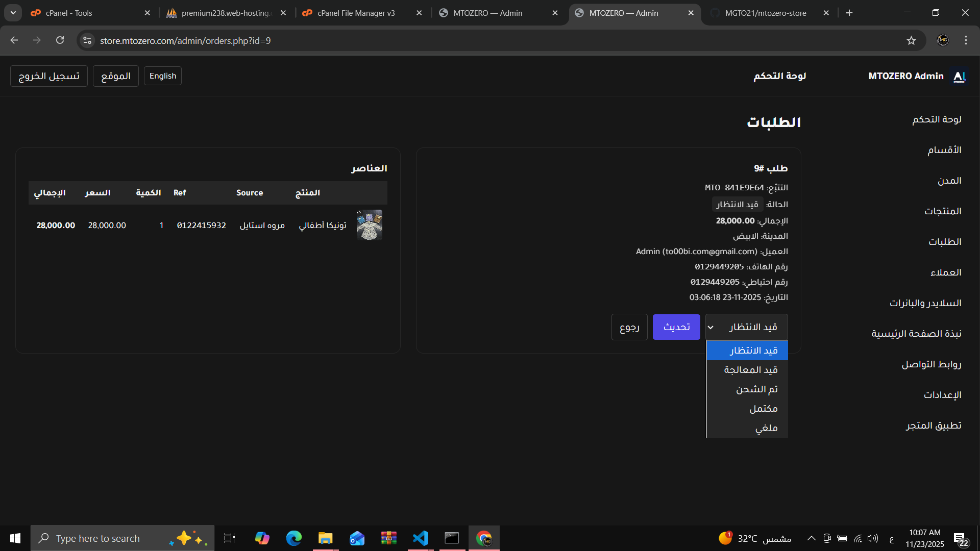Select 'قيد المعالجة' status option
This screenshot has height=551, width=980.
[750, 370]
